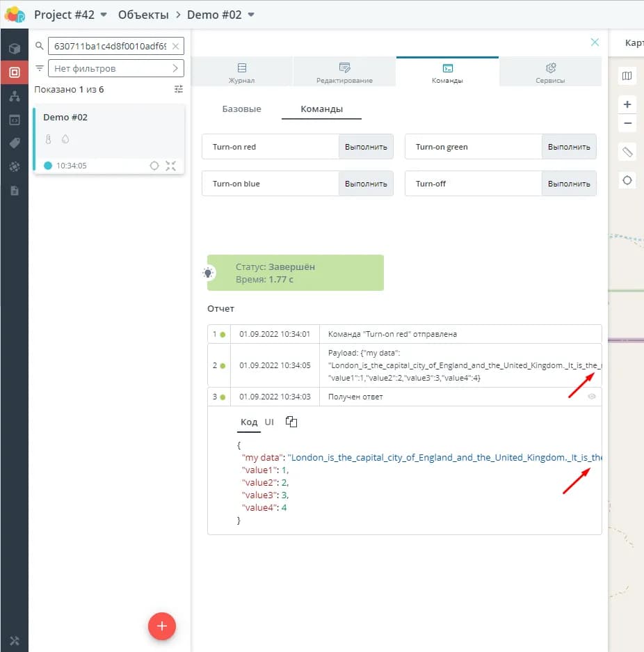644x652 pixels.
Task: Expand the Нет фильтров filter selector
Action: click(x=115, y=68)
